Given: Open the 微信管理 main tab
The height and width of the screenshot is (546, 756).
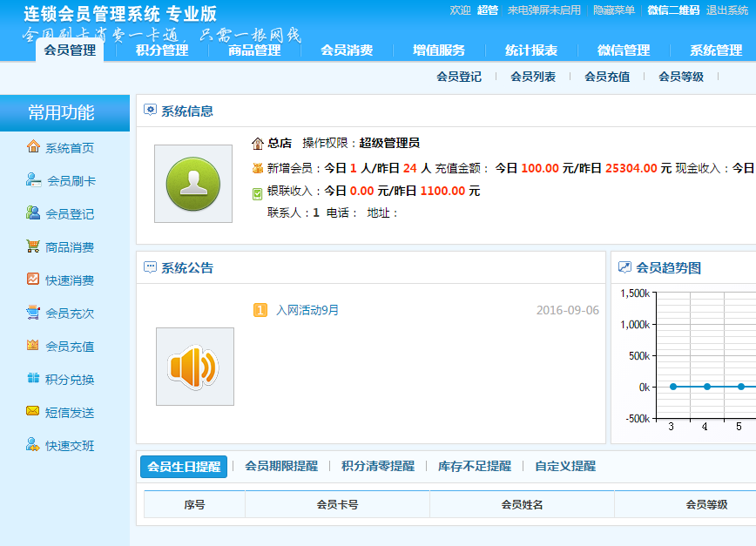Looking at the screenshot, I should [624, 51].
